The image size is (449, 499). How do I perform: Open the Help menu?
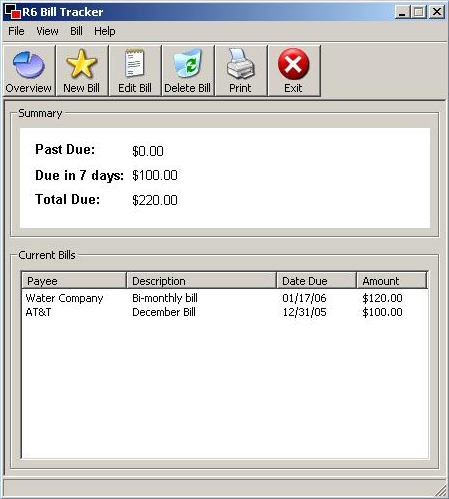[105, 31]
